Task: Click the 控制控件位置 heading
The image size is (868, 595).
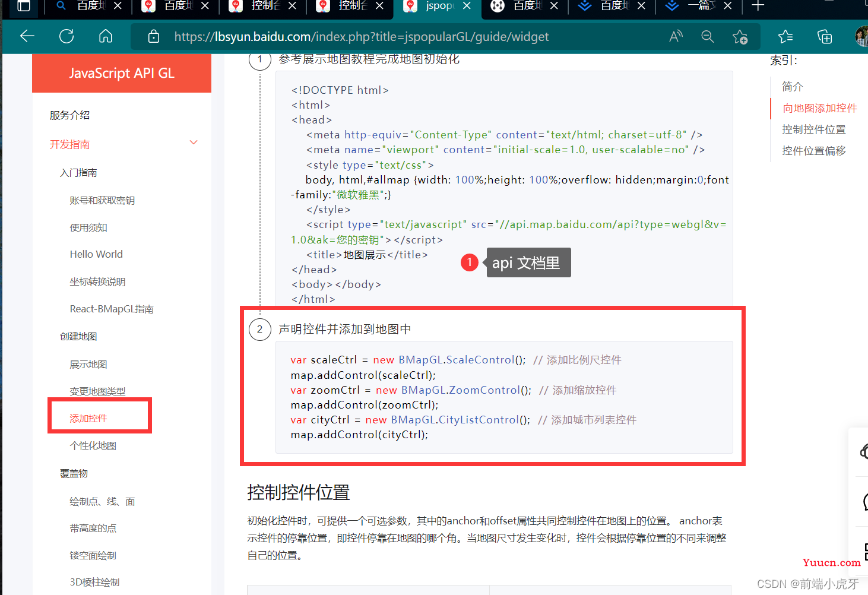Action: [299, 492]
